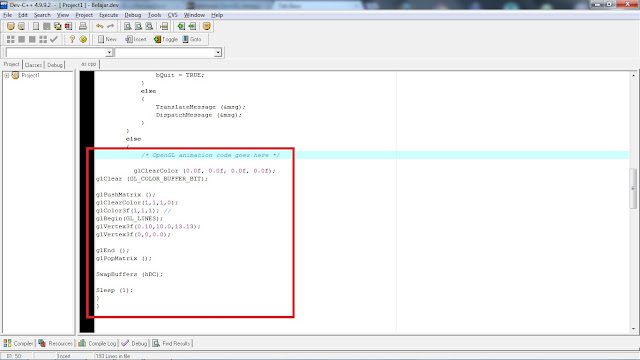Viewport: 640px width, 360px height.
Task: Click the Save current file icon
Action: pyautogui.click(x=47, y=26)
